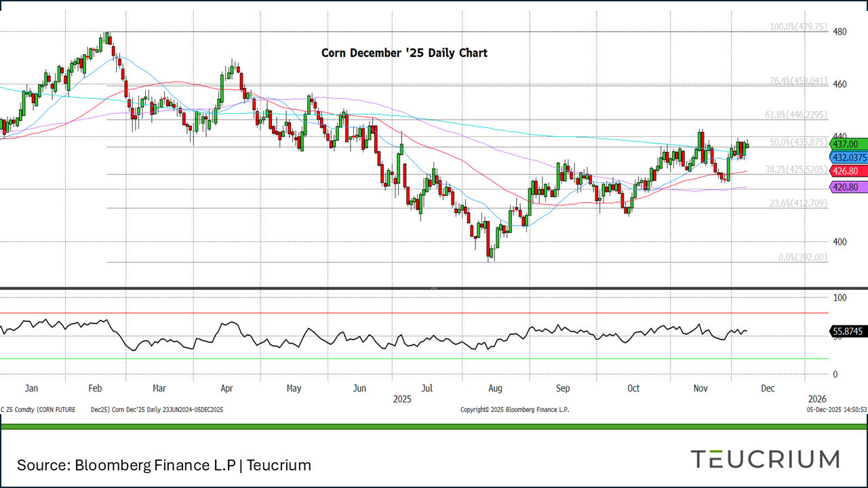The width and height of the screenshot is (868, 488).
Task: Pick the 38.2% Fibonacci retracement label
Action: pos(798,169)
